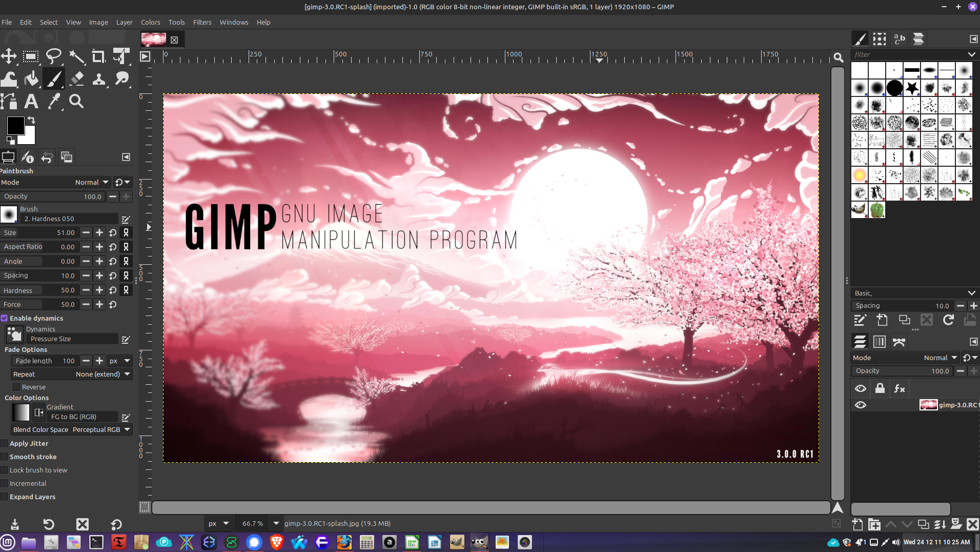Select the Paths tool

click(9, 101)
